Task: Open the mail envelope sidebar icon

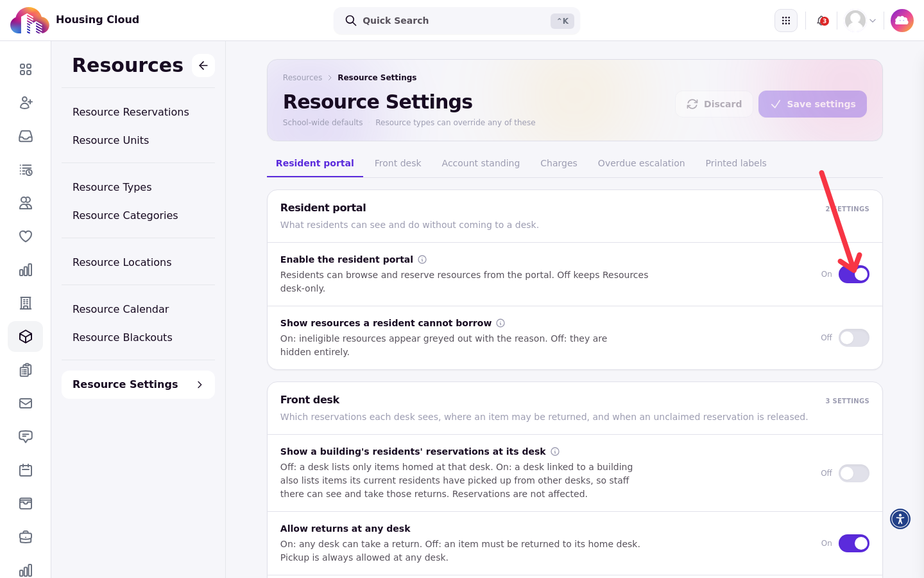Action: point(26,403)
